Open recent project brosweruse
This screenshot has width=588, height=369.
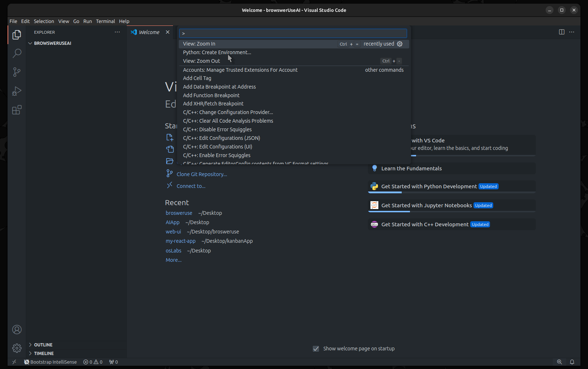179,213
